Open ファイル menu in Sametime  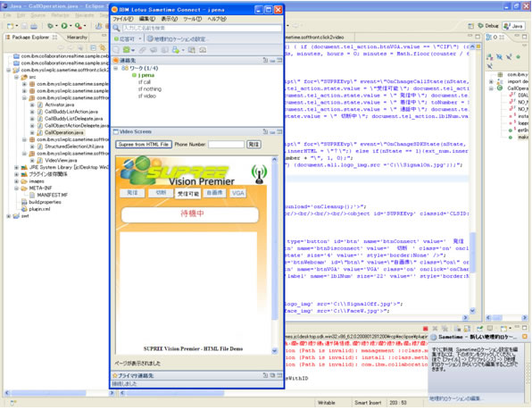point(123,19)
